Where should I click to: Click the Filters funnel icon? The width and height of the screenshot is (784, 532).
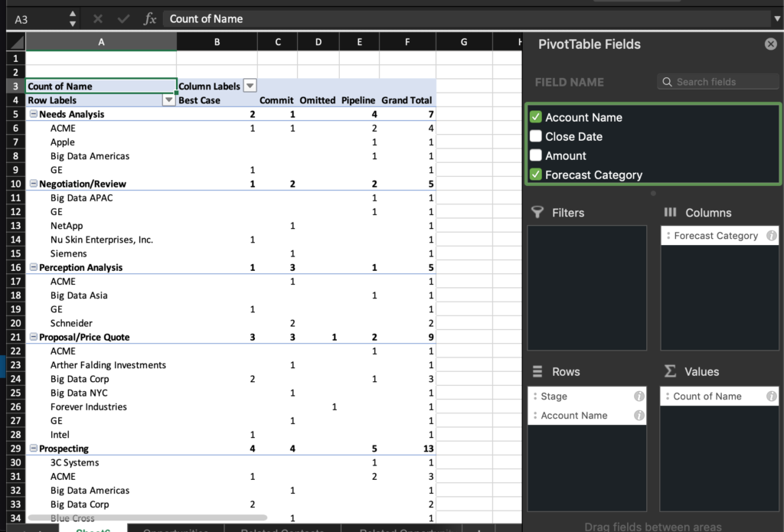(x=537, y=213)
